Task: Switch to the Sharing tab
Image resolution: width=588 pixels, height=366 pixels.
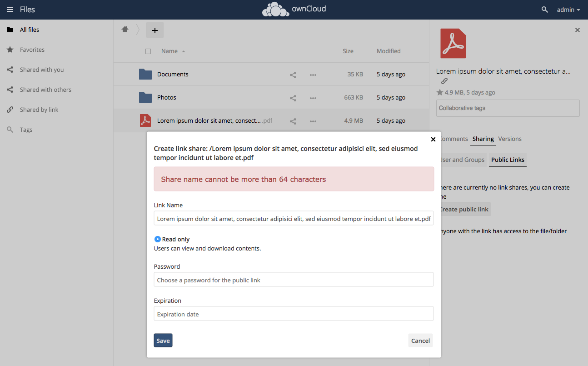Action: 483,139
